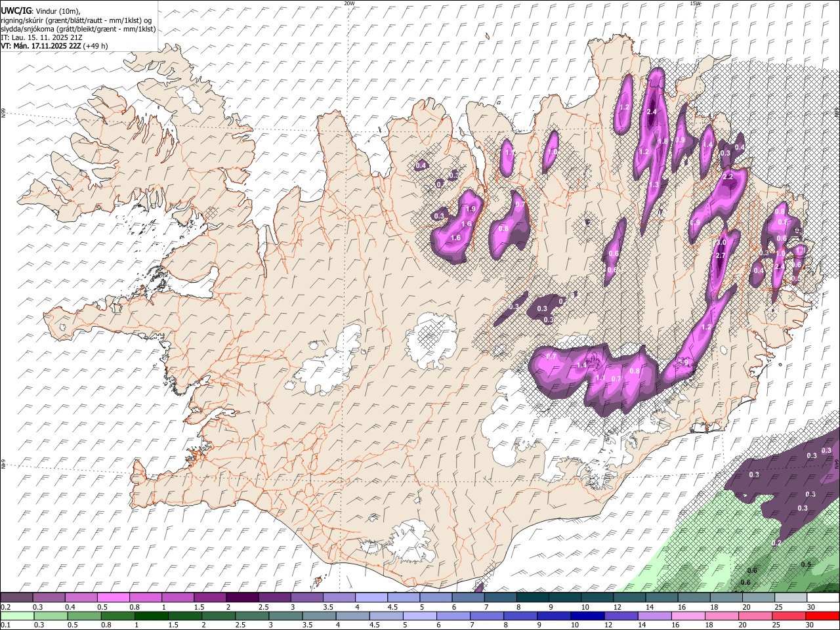The height and width of the screenshot is (630, 840).
Task: Click the '0.4' label in the upper legend row
Action: click(70, 607)
